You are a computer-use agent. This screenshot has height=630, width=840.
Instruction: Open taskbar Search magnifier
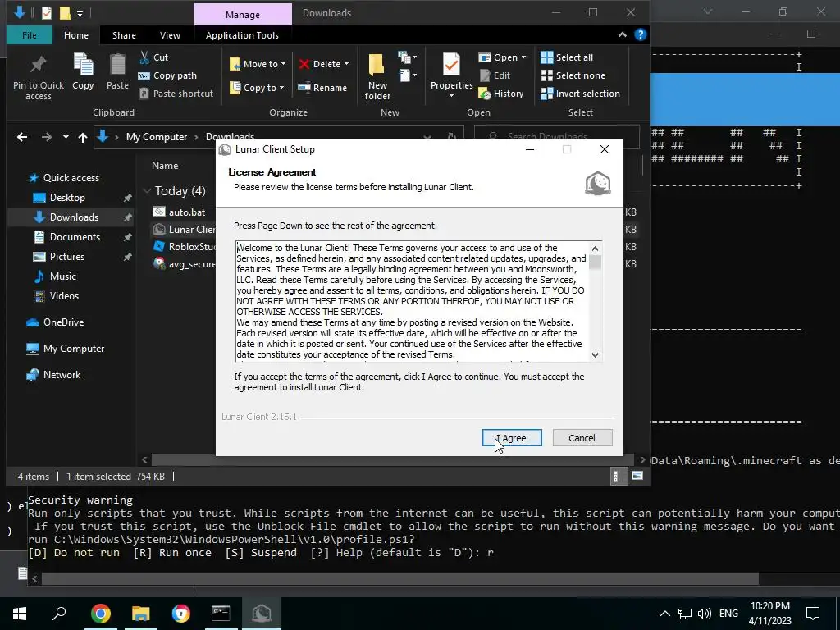(59, 613)
